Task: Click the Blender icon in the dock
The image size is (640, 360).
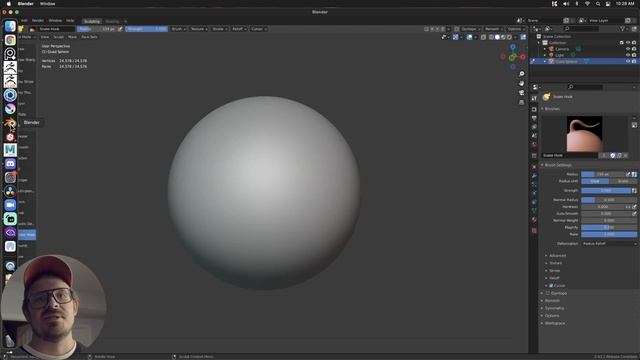Action: (10, 123)
